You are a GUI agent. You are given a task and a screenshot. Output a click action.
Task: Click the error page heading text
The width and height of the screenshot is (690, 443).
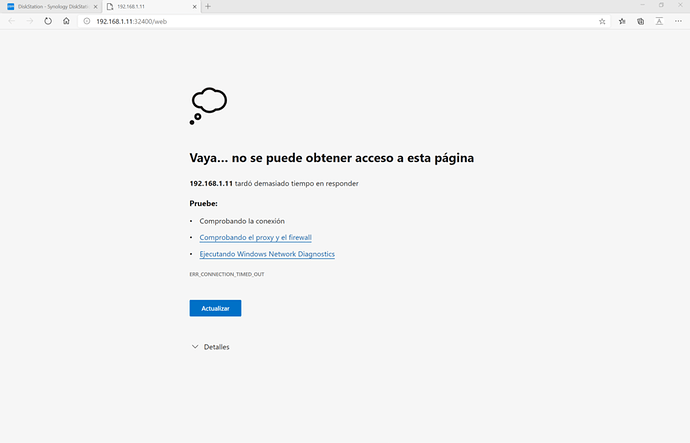[332, 158]
